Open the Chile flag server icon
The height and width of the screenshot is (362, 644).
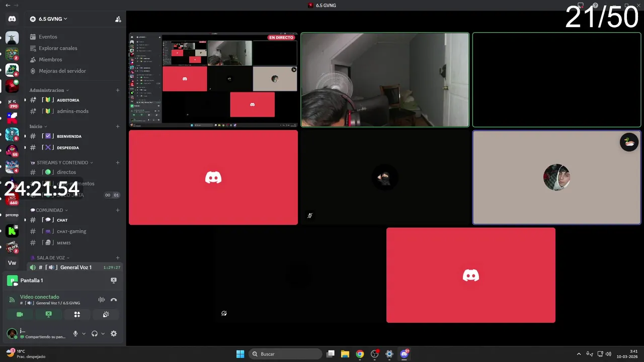12,118
